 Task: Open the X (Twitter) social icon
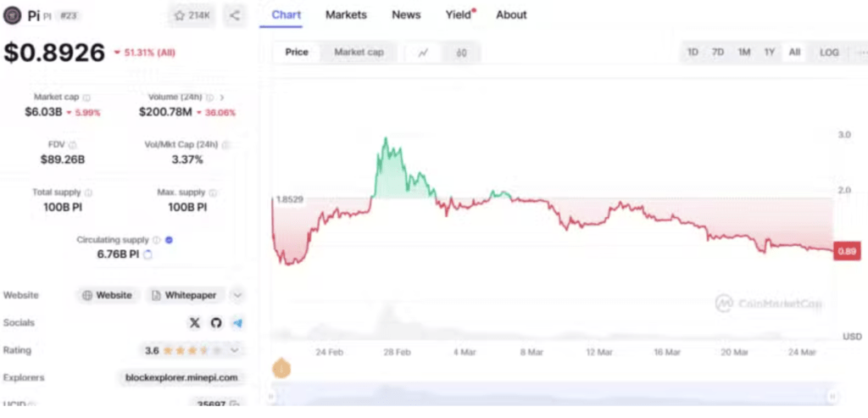pyautogui.click(x=194, y=323)
